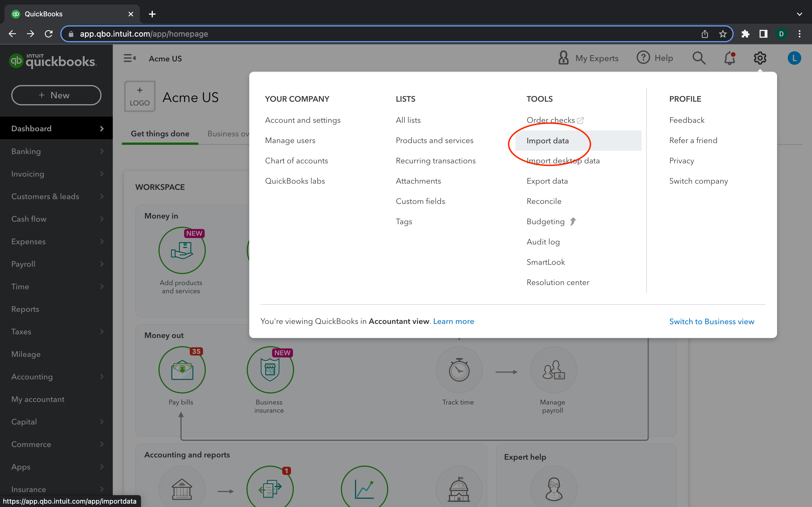Open the search magnifier icon
Viewport: 812px width, 507px height.
(699, 58)
